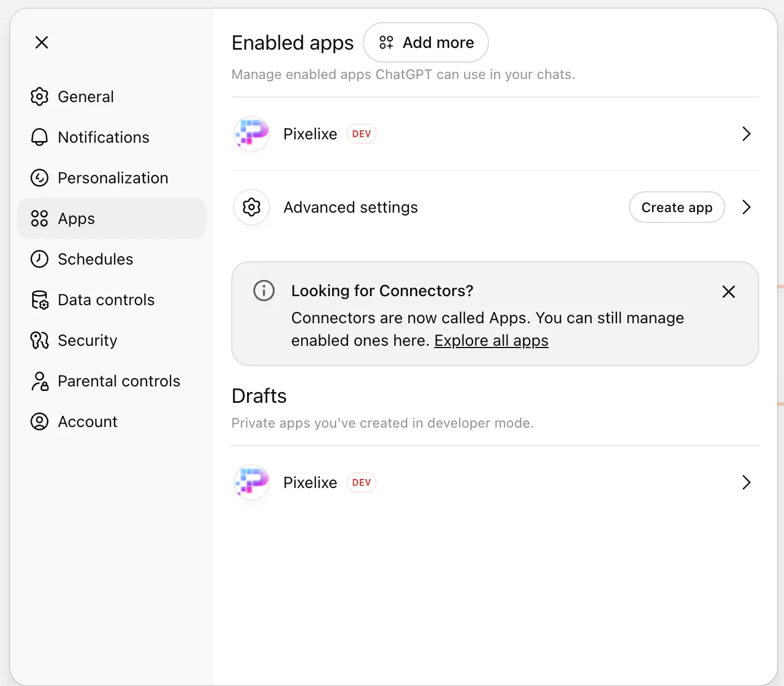The height and width of the screenshot is (686, 784).
Task: Open Security via the key icon
Action: pos(39,340)
